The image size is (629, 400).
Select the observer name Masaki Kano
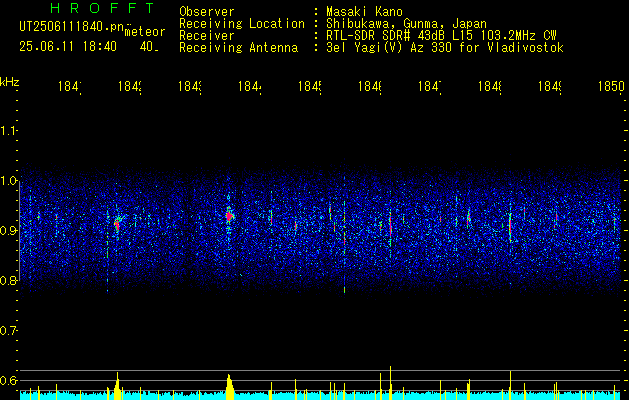(x=364, y=11)
